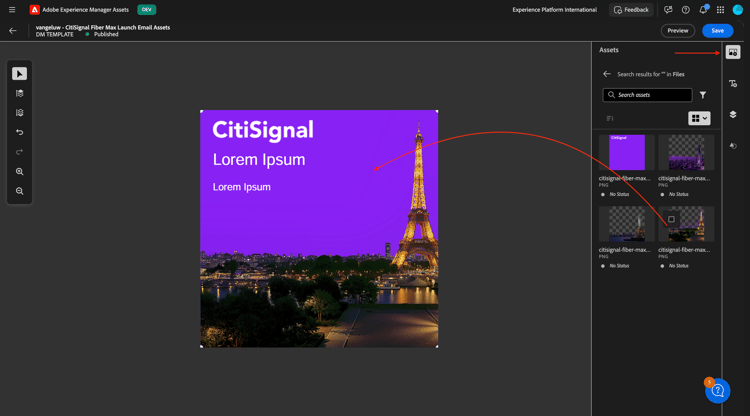Undo the last canvas change
The image size is (750, 416).
[20, 132]
